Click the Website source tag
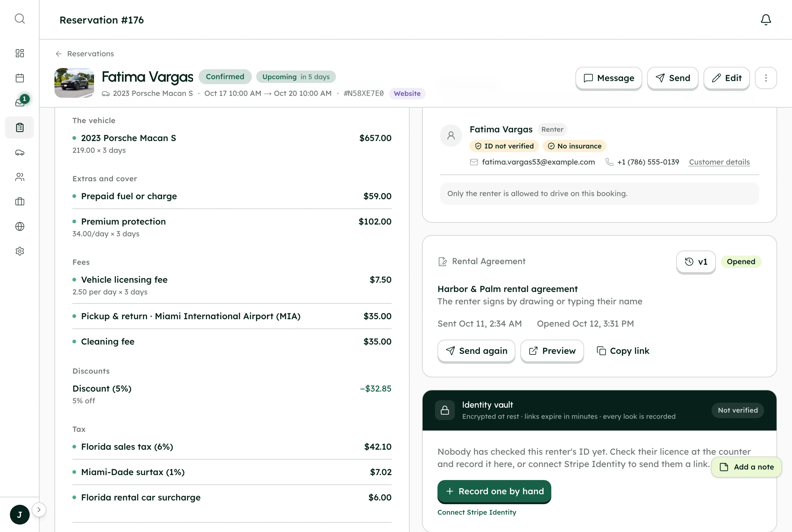Image resolution: width=792 pixels, height=532 pixels. 407,94
